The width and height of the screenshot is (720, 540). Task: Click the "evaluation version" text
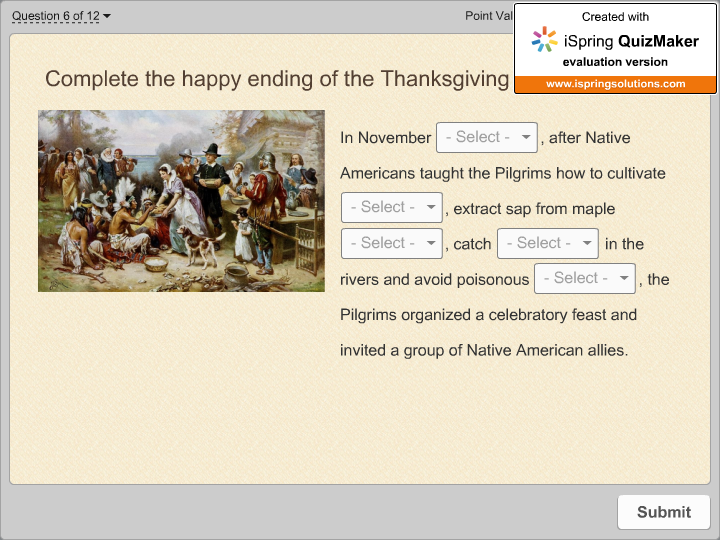click(x=615, y=62)
